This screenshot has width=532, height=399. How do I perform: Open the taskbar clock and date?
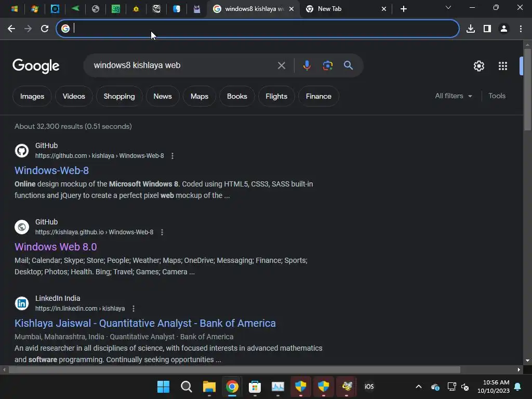click(494, 387)
